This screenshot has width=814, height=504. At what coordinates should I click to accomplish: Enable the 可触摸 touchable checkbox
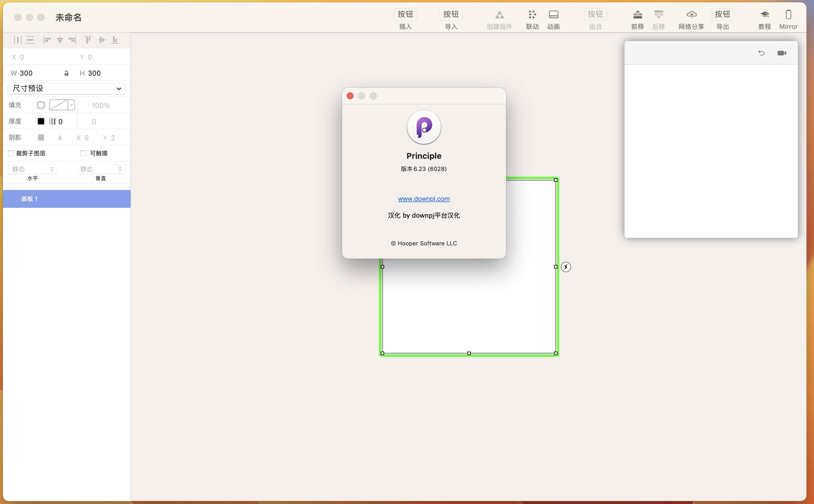coord(83,153)
